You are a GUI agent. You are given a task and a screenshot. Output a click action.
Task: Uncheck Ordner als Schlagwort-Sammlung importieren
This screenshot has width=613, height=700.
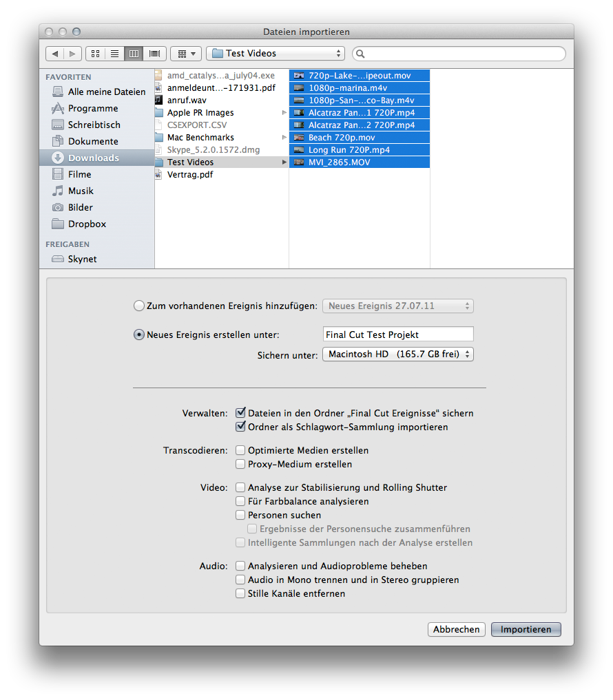240,426
